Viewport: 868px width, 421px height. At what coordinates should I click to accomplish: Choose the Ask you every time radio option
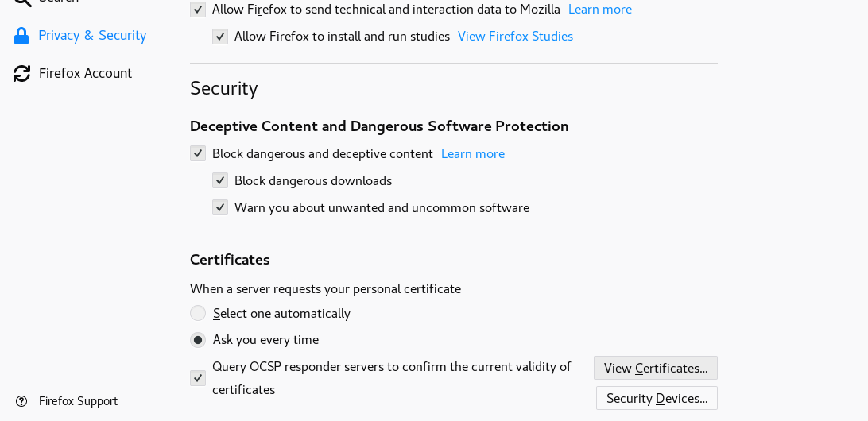(198, 340)
